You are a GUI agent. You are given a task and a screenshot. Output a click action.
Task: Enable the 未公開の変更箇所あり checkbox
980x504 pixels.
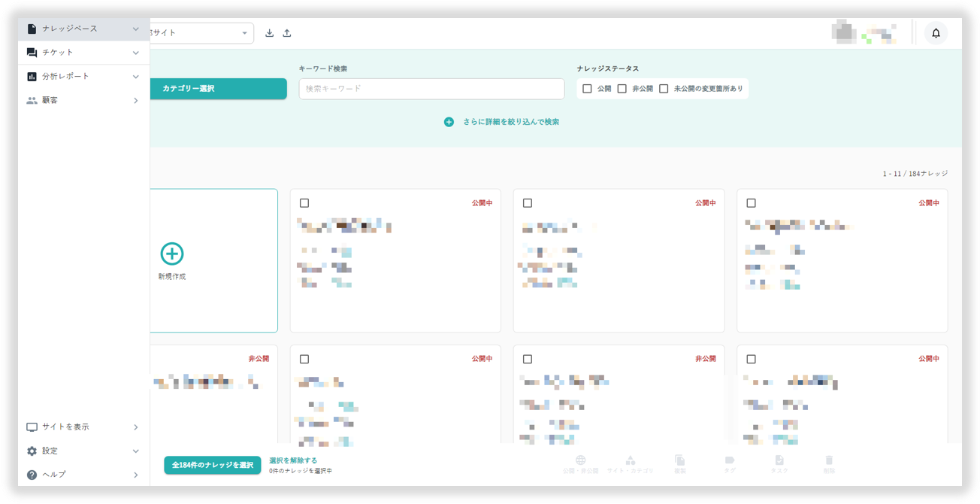click(x=664, y=89)
